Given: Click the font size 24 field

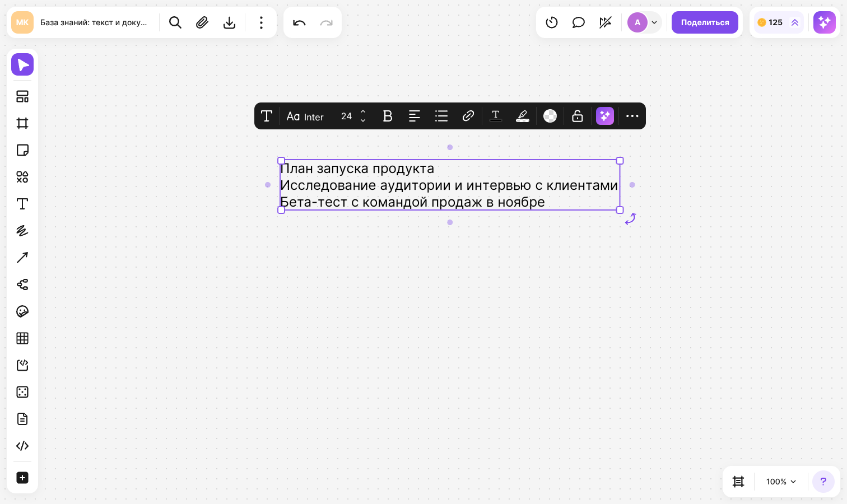Looking at the screenshot, I should (347, 116).
